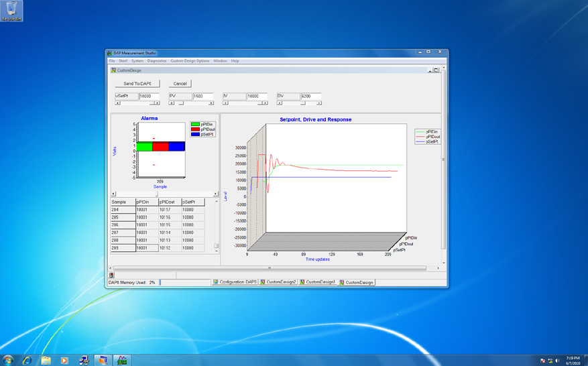Image resolution: width=588 pixels, height=366 pixels.
Task: Click the pSetPt column header in the table
Action: tap(193, 202)
